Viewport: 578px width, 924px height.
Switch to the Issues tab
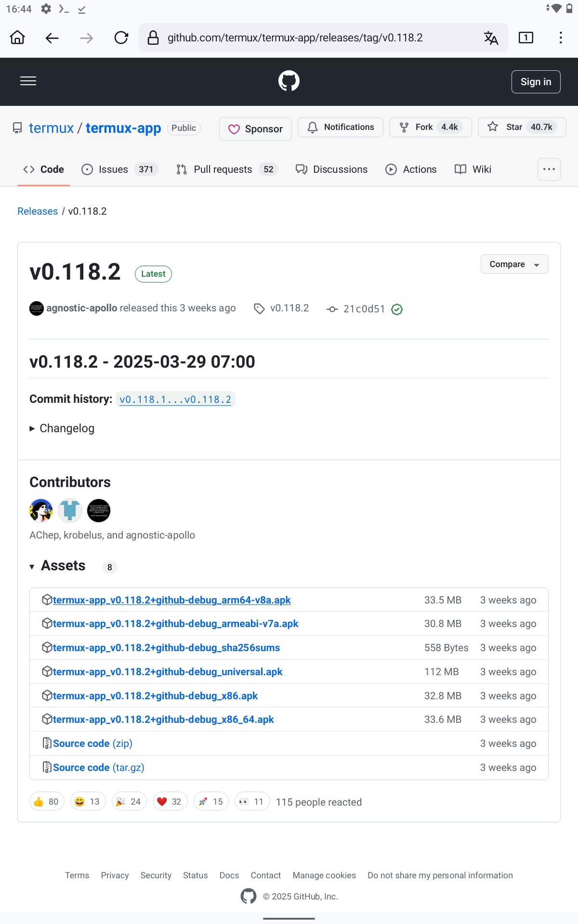click(119, 169)
